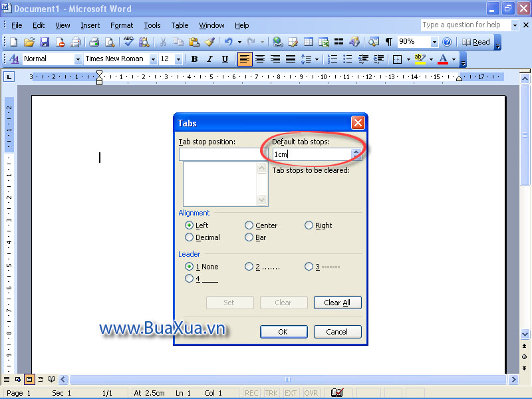The image size is (532, 399).
Task: Apply Numbering list icon
Action: tap(332, 59)
